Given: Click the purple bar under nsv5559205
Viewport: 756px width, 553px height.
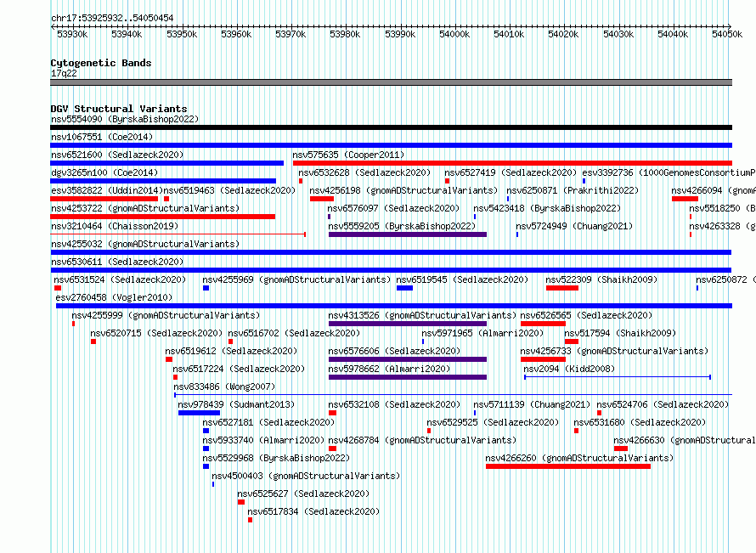Looking at the screenshot, I should pyautogui.click(x=408, y=234).
